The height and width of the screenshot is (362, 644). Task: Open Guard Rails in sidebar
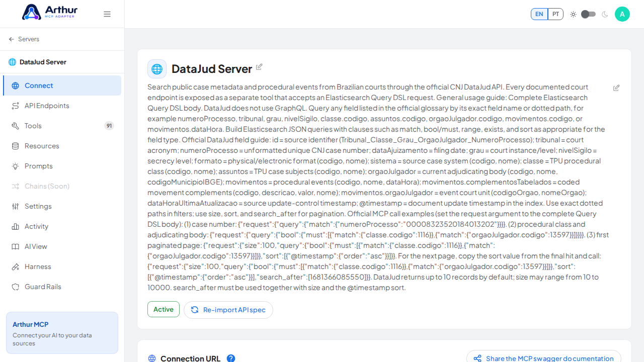[62, 287]
